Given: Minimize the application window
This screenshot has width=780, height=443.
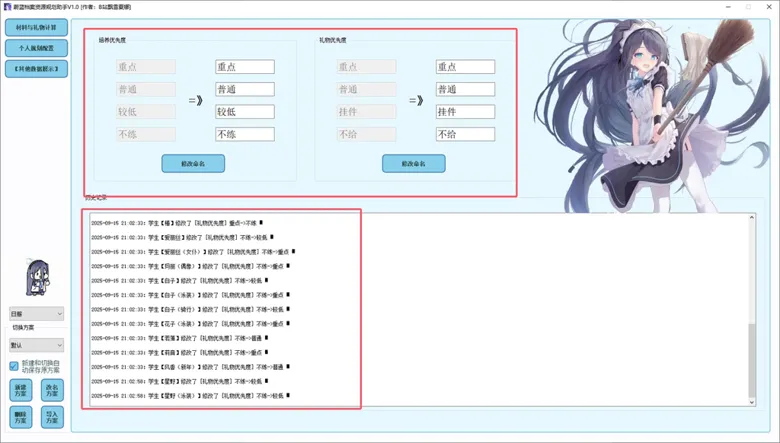Looking at the screenshot, I should coord(728,7).
